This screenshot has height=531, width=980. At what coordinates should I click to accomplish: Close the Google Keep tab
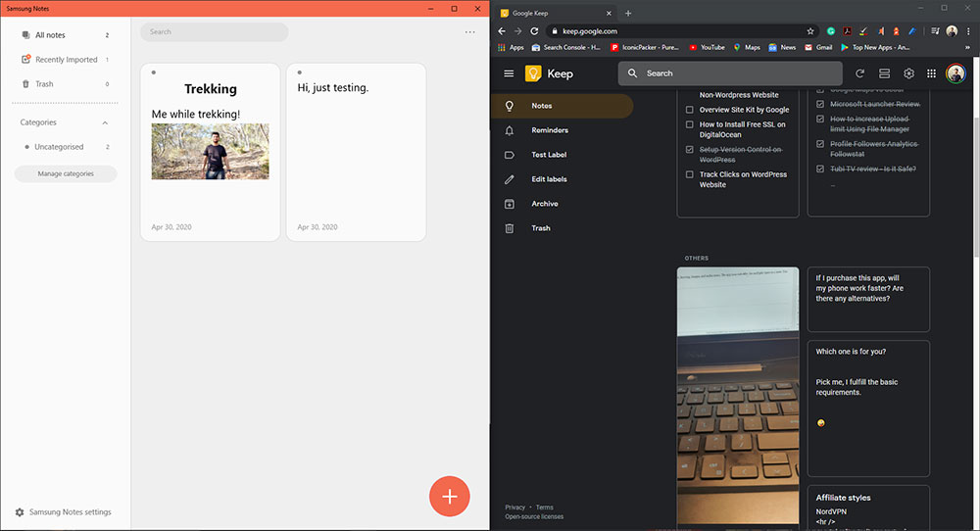coord(609,13)
